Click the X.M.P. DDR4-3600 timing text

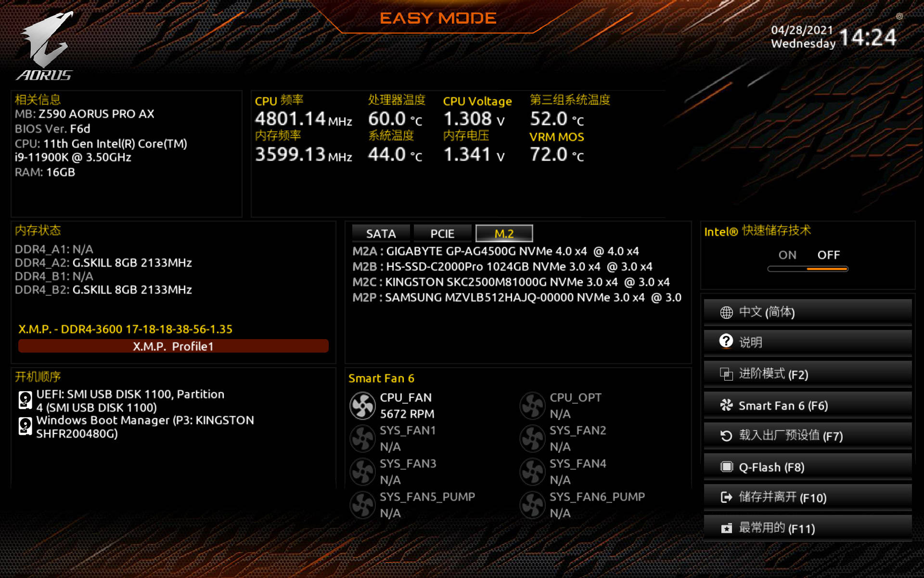[x=126, y=329]
